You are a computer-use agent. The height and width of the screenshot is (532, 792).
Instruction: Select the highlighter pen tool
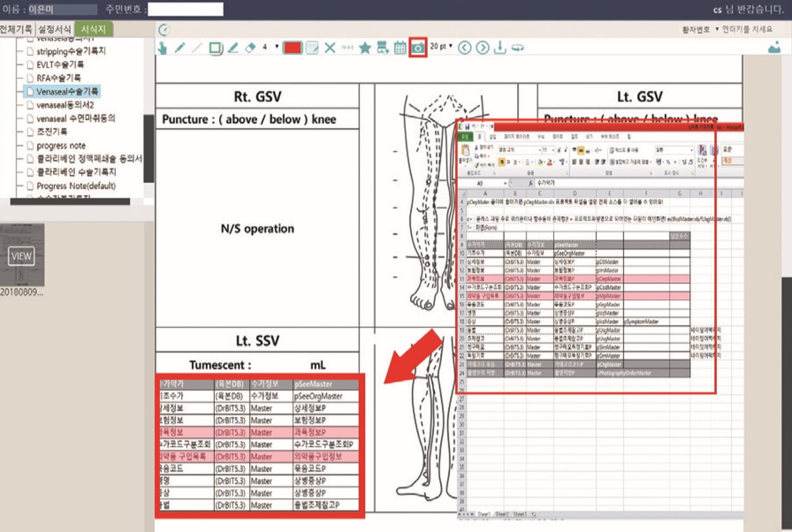pyautogui.click(x=233, y=48)
